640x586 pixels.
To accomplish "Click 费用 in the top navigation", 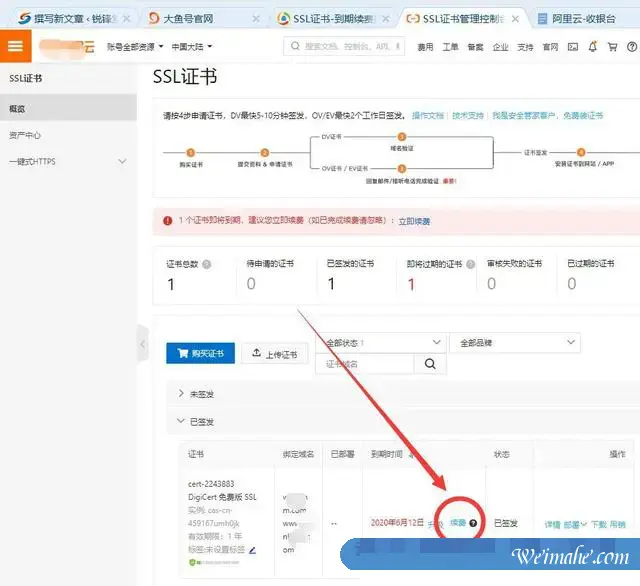I will click(425, 47).
